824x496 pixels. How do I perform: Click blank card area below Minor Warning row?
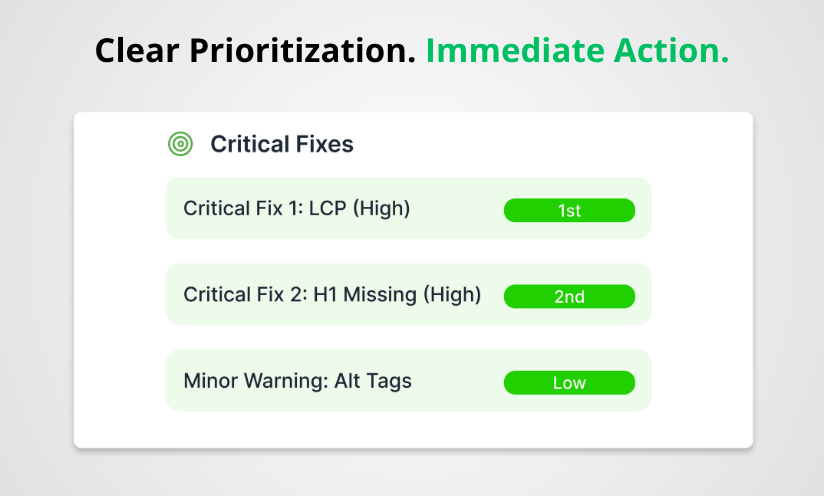point(412,428)
